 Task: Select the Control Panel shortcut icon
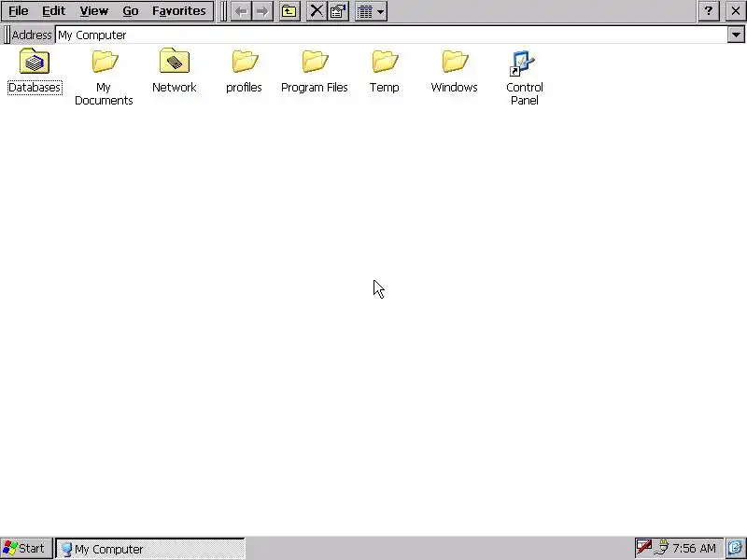pyautogui.click(x=523, y=63)
